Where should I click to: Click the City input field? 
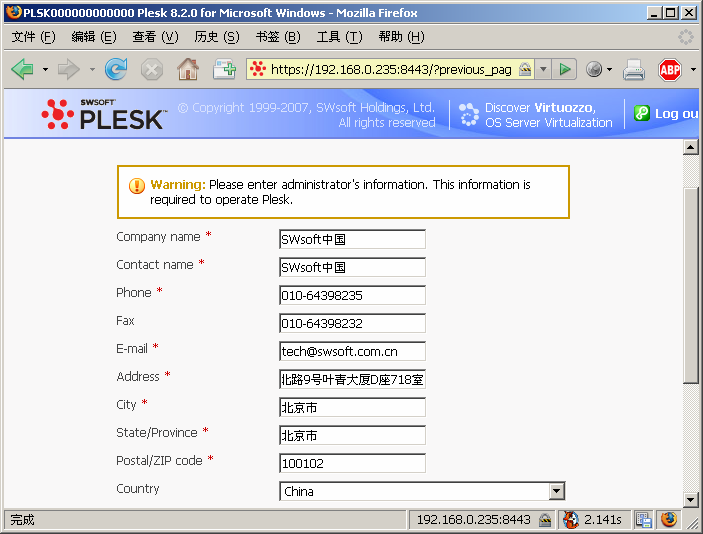(352, 408)
